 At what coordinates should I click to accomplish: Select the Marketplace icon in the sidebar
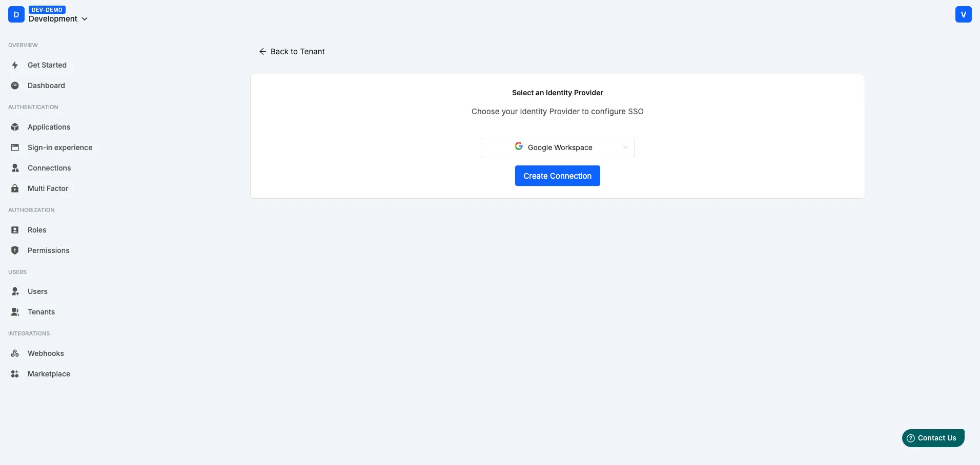pos(15,373)
